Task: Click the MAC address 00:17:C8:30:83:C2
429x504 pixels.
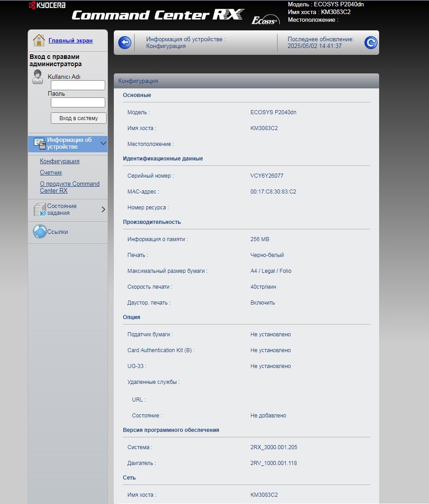Action: 273,192
